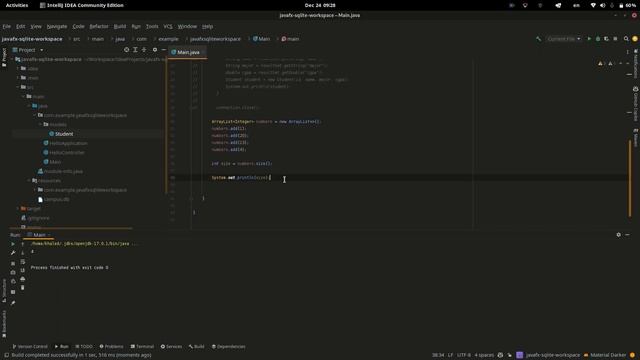Expand the target folder

click(x=18, y=209)
